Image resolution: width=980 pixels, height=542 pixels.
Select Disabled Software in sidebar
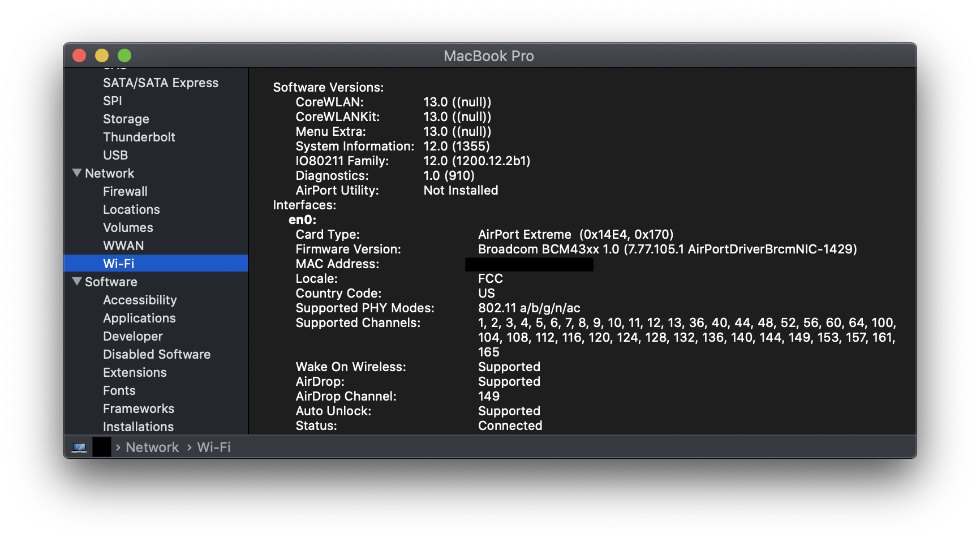click(157, 354)
